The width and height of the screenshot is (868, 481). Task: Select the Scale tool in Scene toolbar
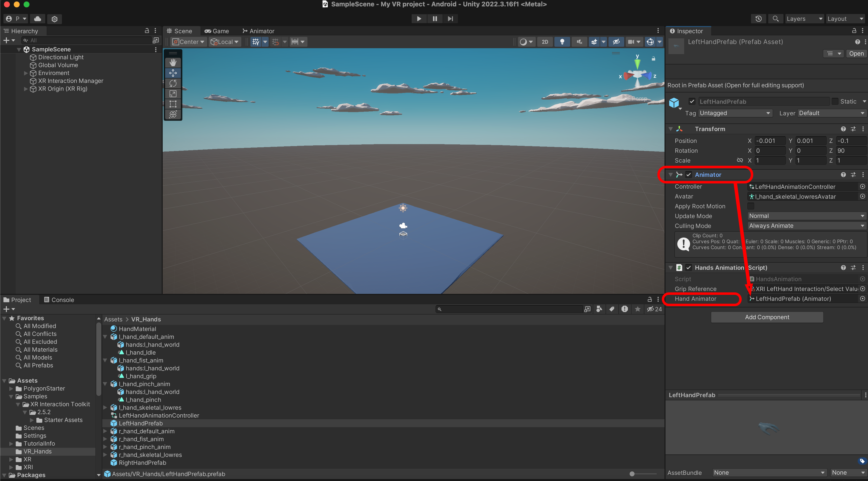(x=173, y=94)
